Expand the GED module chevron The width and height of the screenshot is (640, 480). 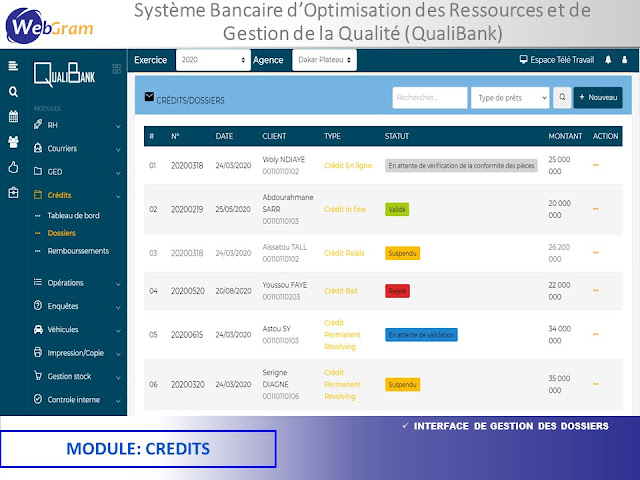pyautogui.click(x=118, y=173)
